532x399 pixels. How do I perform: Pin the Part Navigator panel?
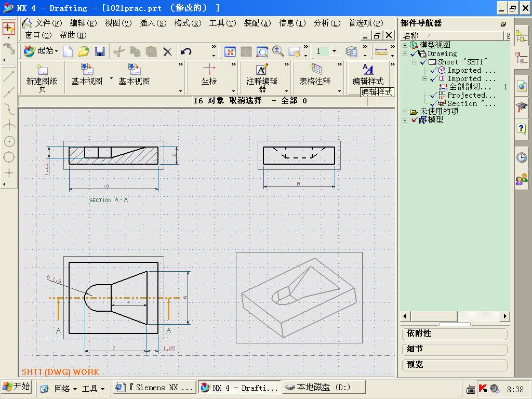503,24
